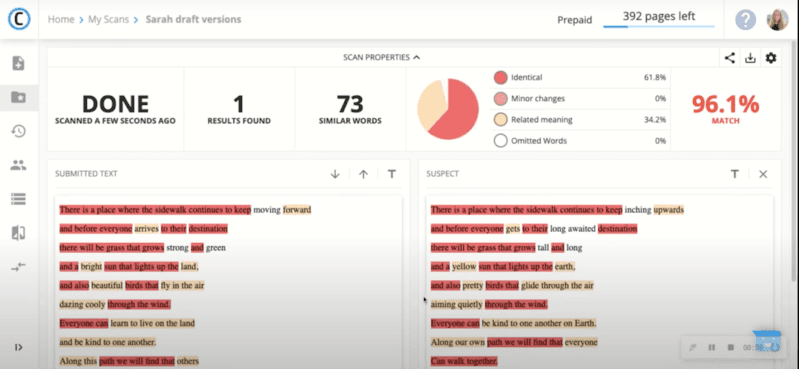Open help question mark icon
Viewport: 799px width, 369px height.
[745, 20]
